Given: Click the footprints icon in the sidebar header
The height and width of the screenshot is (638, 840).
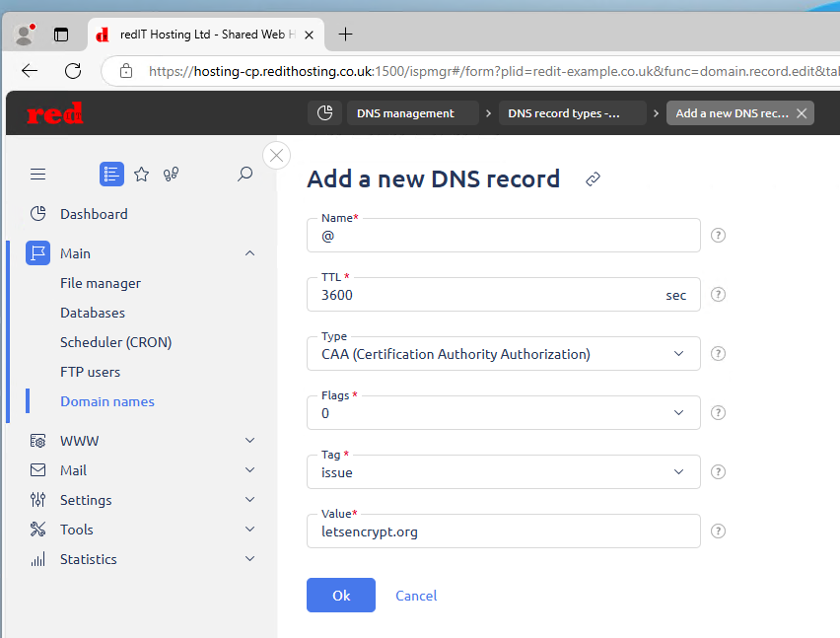Looking at the screenshot, I should 170,174.
